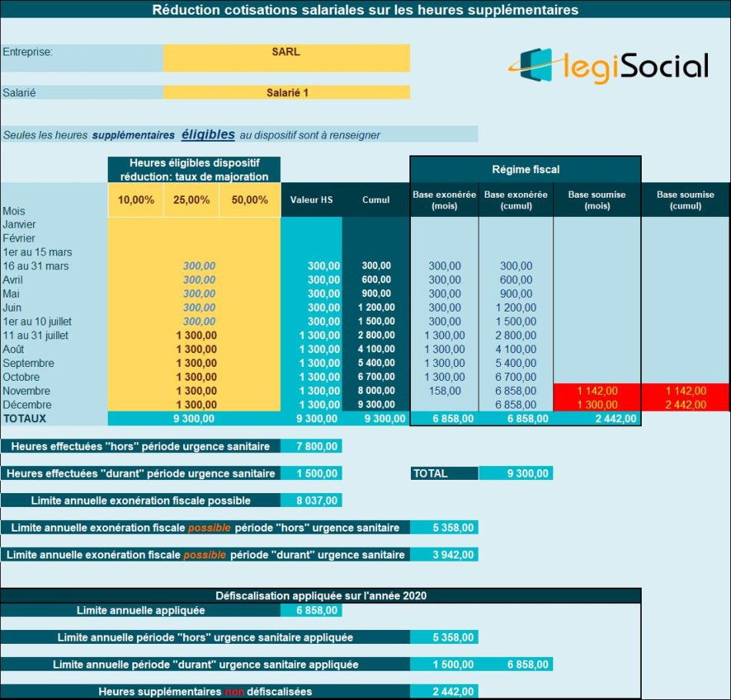This screenshot has width=731, height=700.
Task: Click the 8 037,00 annual exemption limit value
Action: (311, 501)
